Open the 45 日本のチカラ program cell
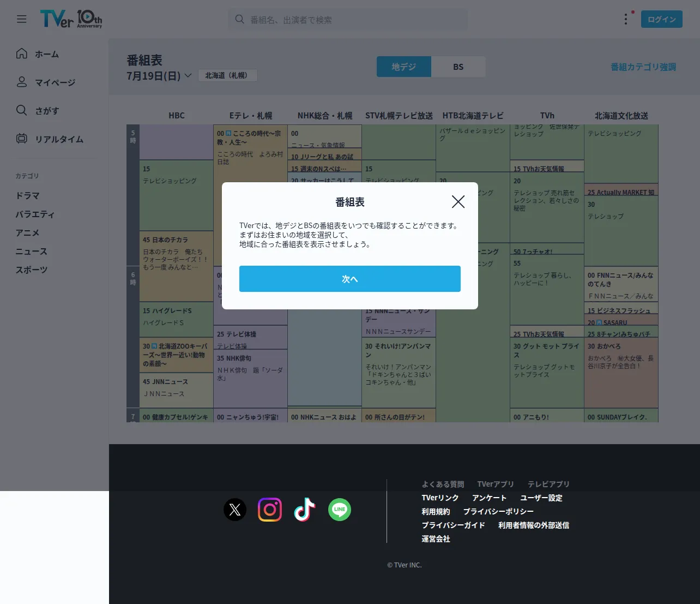 (176, 266)
